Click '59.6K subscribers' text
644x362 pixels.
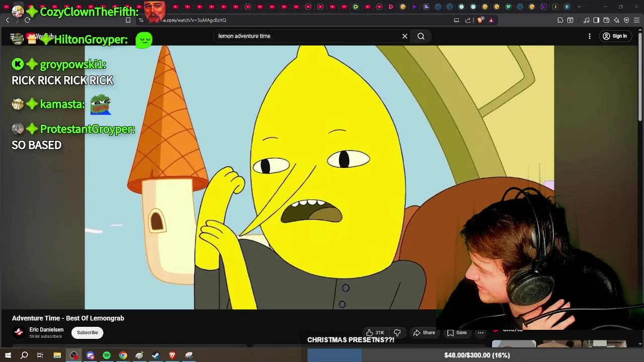[45, 336]
